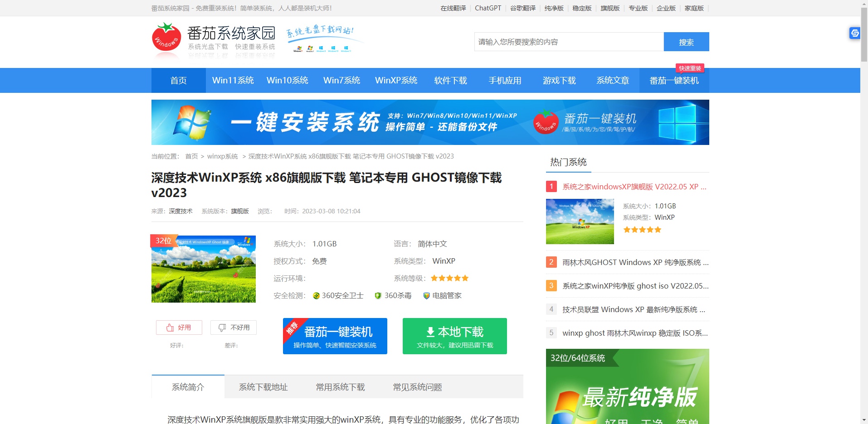Open the 系统文章 navigation item
Screen dimensions: 868x424
coord(613,81)
